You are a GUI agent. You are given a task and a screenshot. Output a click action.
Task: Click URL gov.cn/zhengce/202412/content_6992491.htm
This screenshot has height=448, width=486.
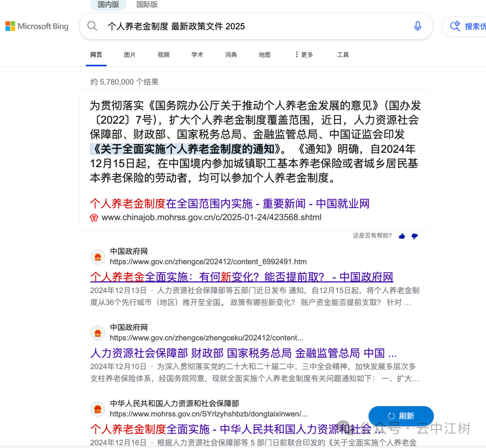click(208, 262)
